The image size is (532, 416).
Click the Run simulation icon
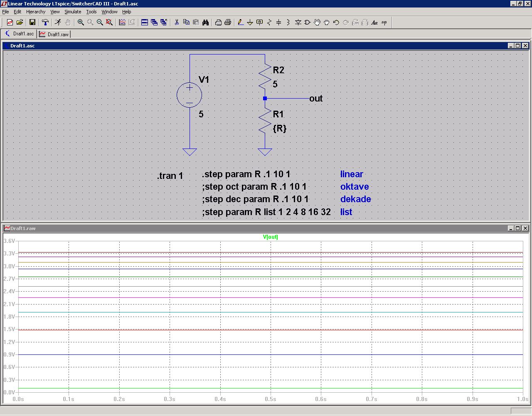[58, 22]
